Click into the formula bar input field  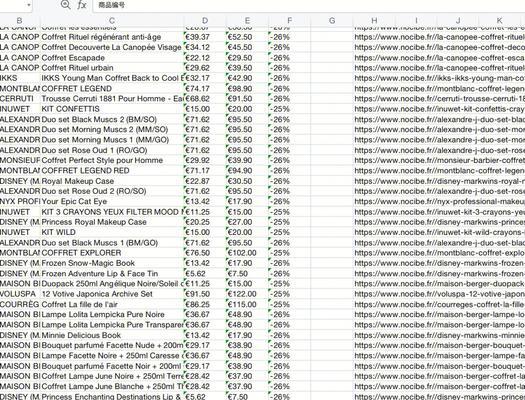308,5
